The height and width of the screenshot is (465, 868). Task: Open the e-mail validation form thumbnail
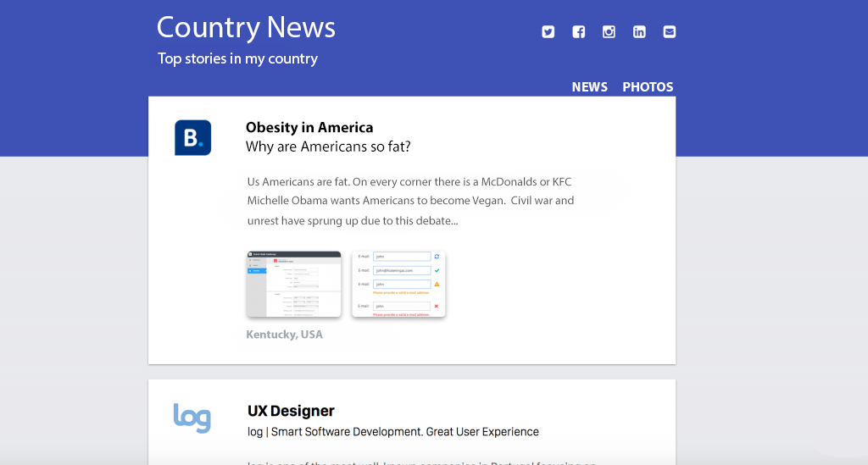(398, 284)
